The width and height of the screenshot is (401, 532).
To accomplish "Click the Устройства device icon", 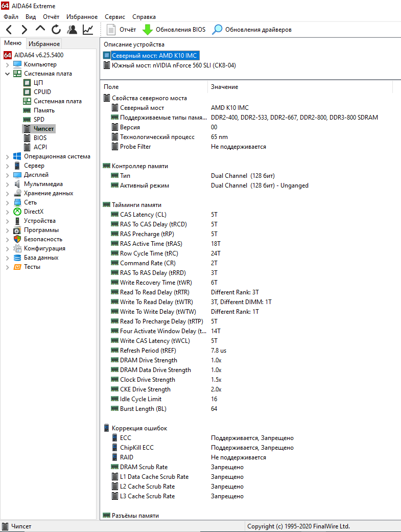I will (x=17, y=221).
